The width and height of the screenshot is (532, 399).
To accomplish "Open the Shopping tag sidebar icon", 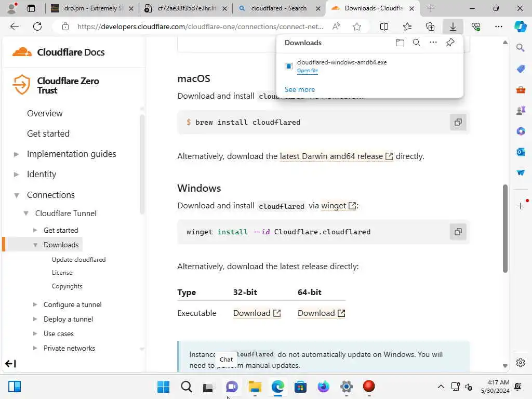I will click(521, 69).
